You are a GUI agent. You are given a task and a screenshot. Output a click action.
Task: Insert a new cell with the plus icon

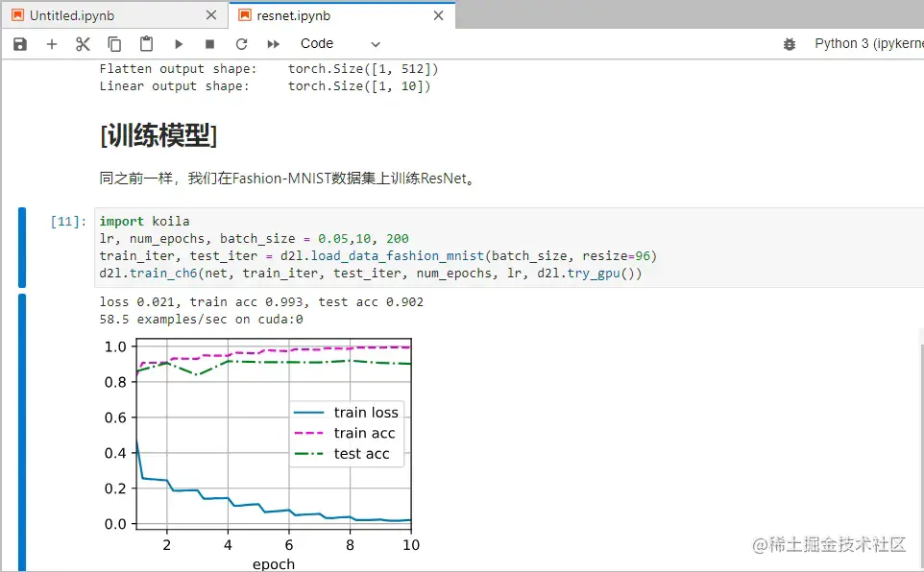tap(52, 44)
